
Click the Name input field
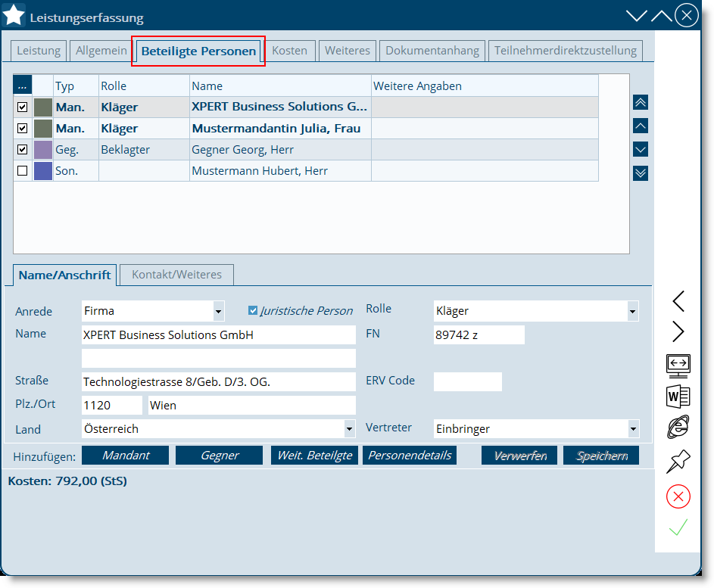[219, 335]
